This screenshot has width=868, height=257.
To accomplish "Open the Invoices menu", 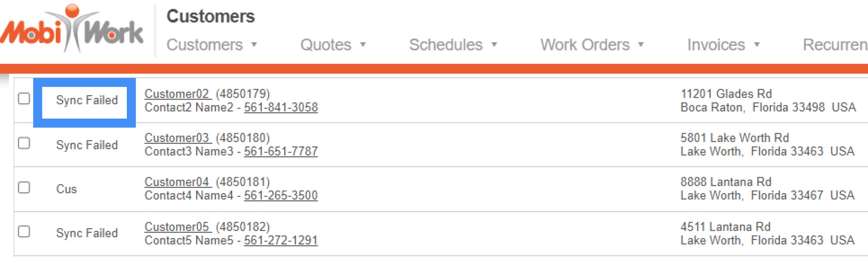I will (723, 45).
